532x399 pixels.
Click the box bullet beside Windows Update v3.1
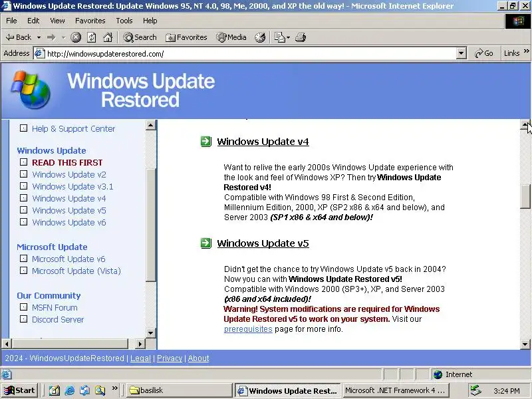23,186
